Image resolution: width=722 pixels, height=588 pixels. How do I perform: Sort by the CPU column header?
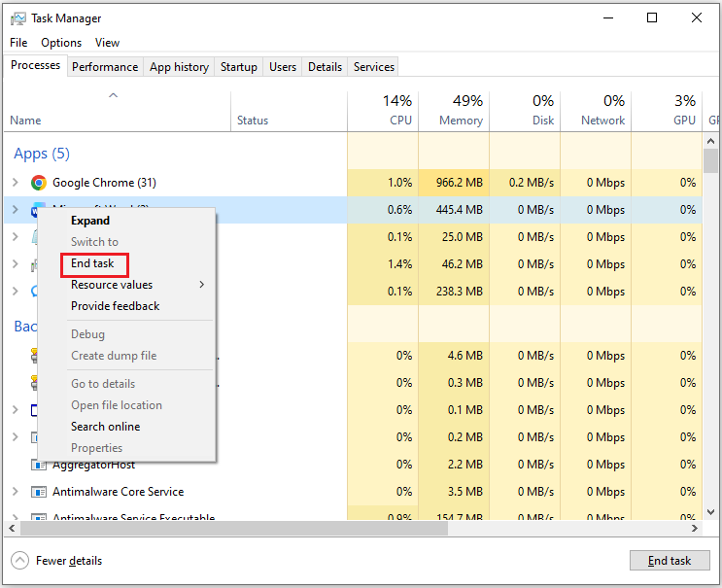383,112
